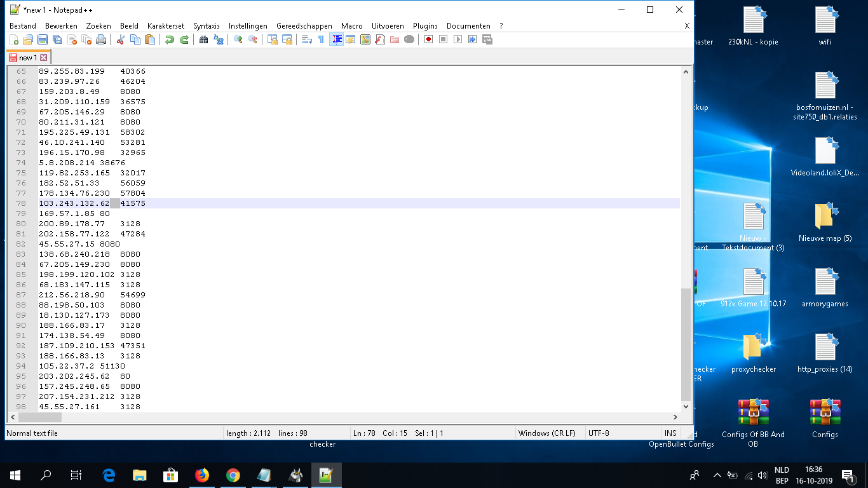
Task: Click the vertical scrollbar up arrow
Action: click(x=686, y=72)
